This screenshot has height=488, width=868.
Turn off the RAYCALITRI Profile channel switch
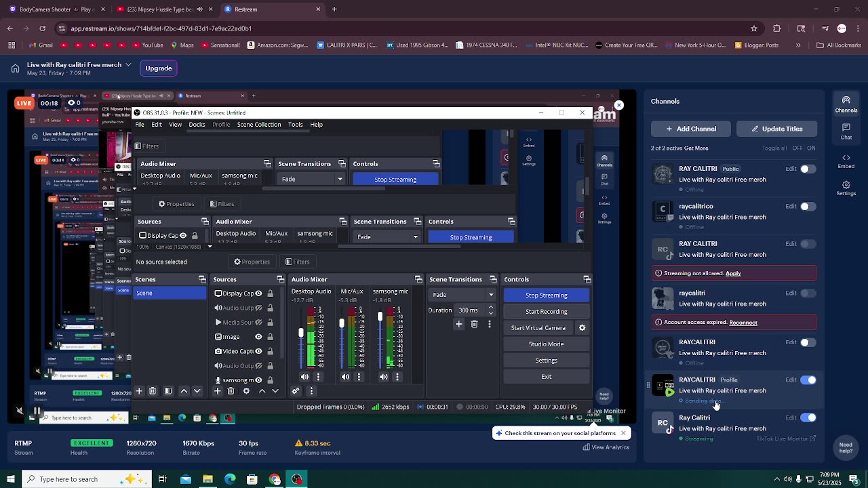click(x=808, y=380)
